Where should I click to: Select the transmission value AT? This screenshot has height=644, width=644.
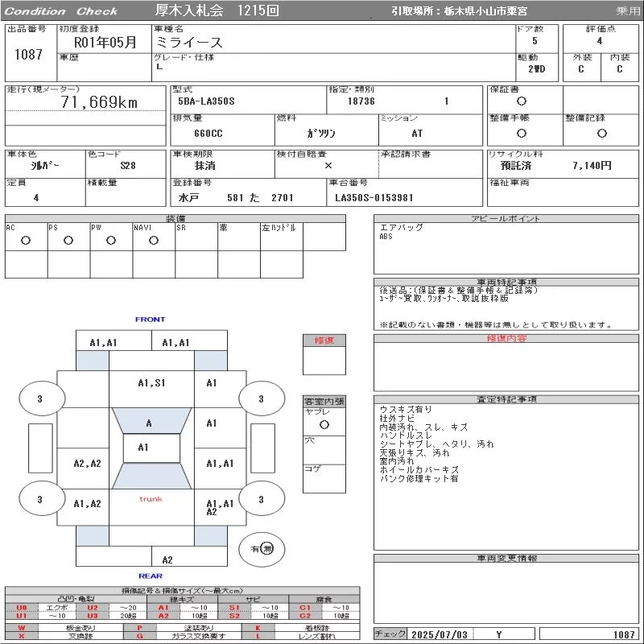coord(417,134)
